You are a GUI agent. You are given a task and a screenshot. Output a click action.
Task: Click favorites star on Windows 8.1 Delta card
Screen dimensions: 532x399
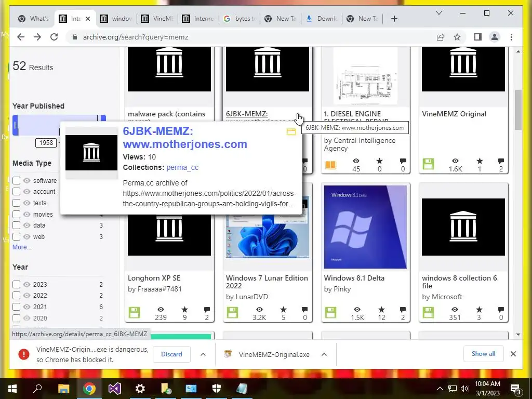coord(382,309)
